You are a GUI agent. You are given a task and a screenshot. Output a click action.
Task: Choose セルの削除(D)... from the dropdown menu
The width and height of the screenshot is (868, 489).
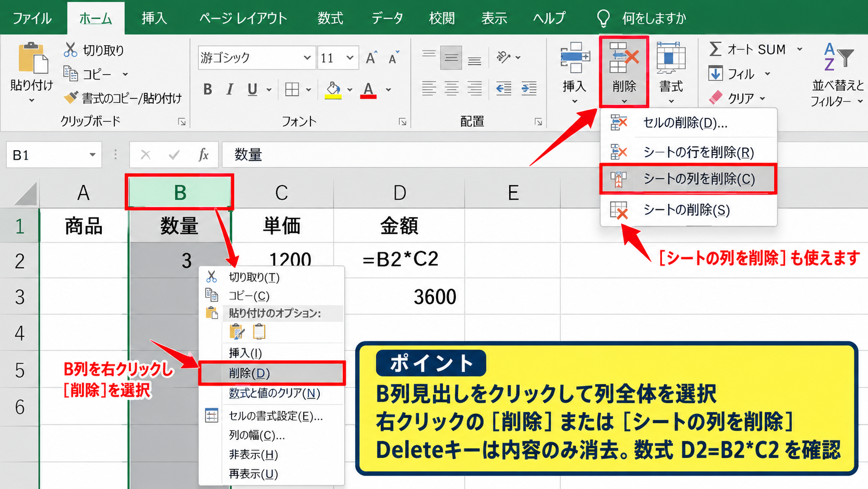pyautogui.click(x=688, y=123)
